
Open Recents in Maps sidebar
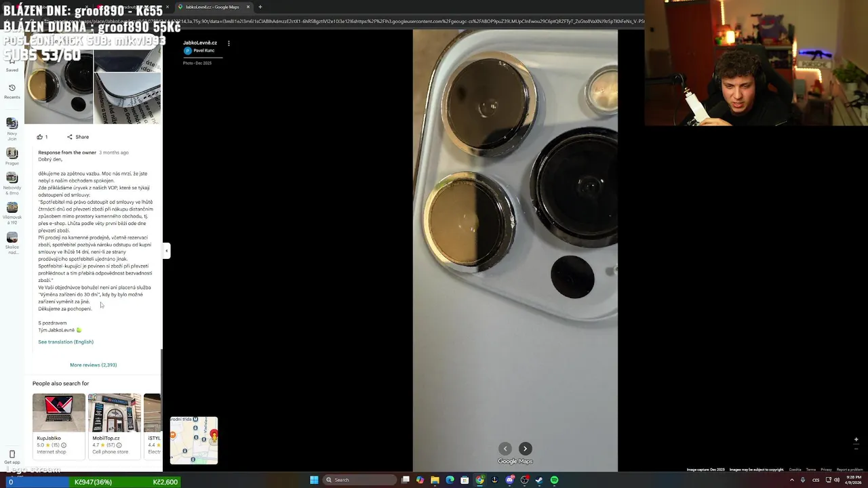click(x=12, y=91)
